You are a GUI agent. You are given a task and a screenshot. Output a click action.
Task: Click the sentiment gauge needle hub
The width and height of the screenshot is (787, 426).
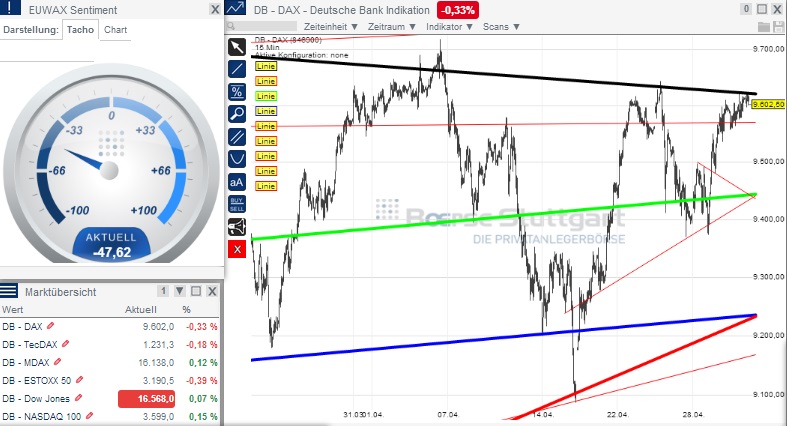109,170
